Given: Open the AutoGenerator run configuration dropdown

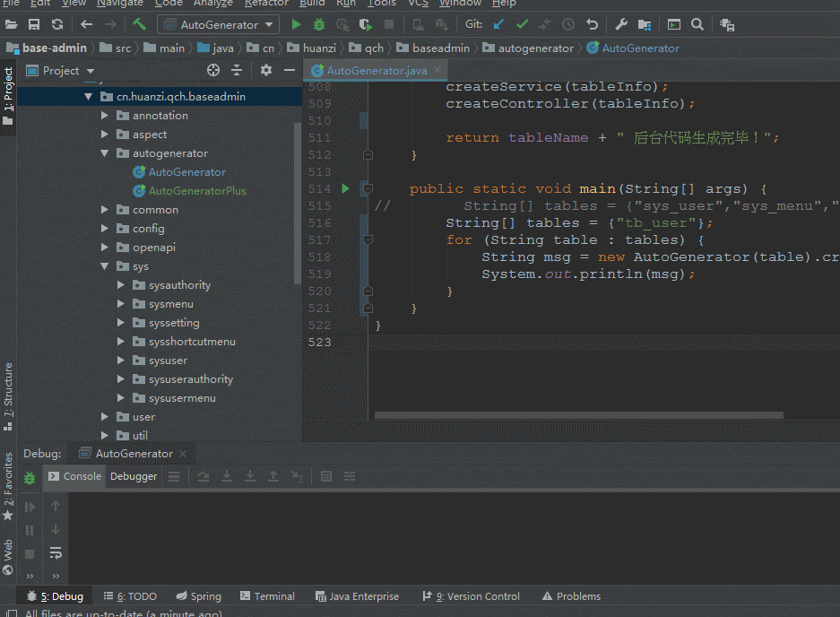Looking at the screenshot, I should coord(219,24).
